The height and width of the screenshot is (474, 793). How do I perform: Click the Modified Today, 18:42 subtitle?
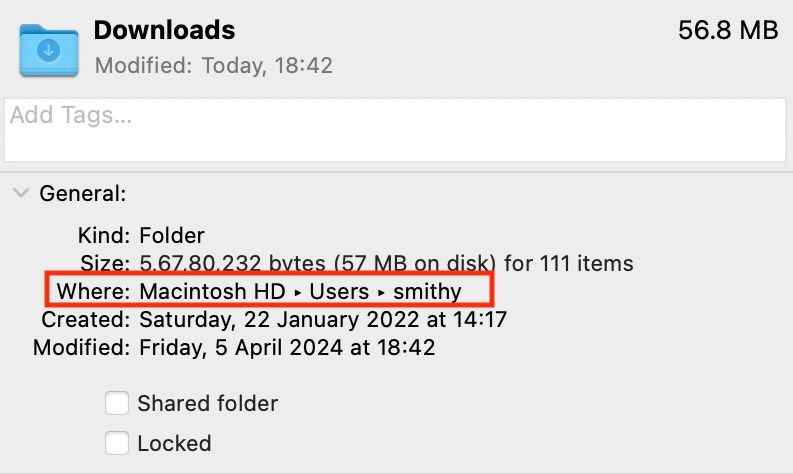213,67
